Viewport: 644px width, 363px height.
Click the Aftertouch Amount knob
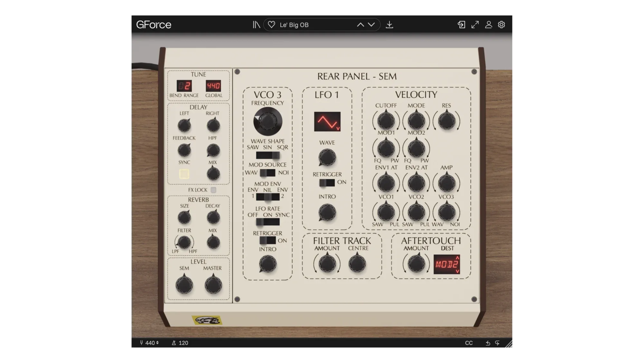[416, 264]
